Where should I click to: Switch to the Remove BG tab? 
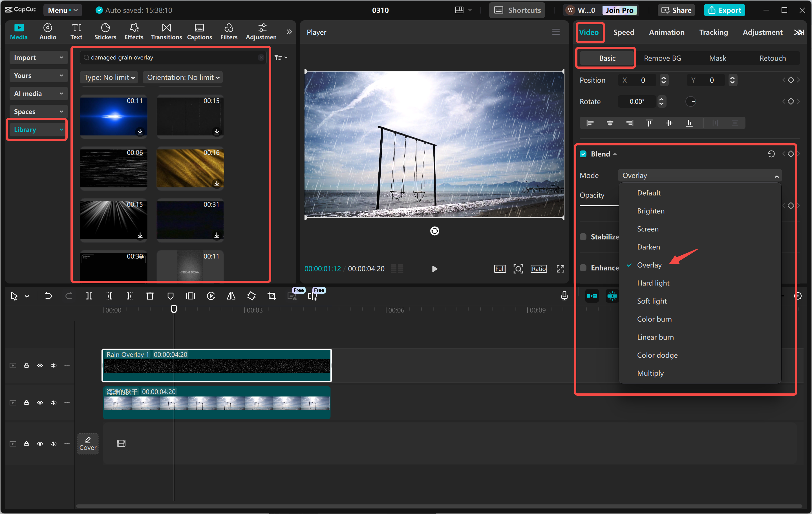(x=662, y=58)
